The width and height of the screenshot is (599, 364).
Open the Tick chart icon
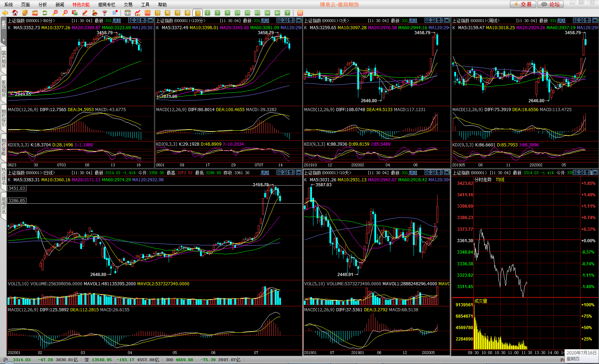(x=148, y=13)
